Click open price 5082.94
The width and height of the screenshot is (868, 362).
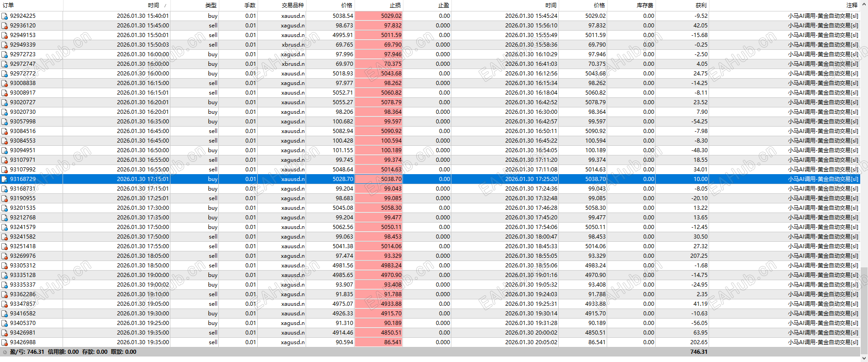(343, 131)
